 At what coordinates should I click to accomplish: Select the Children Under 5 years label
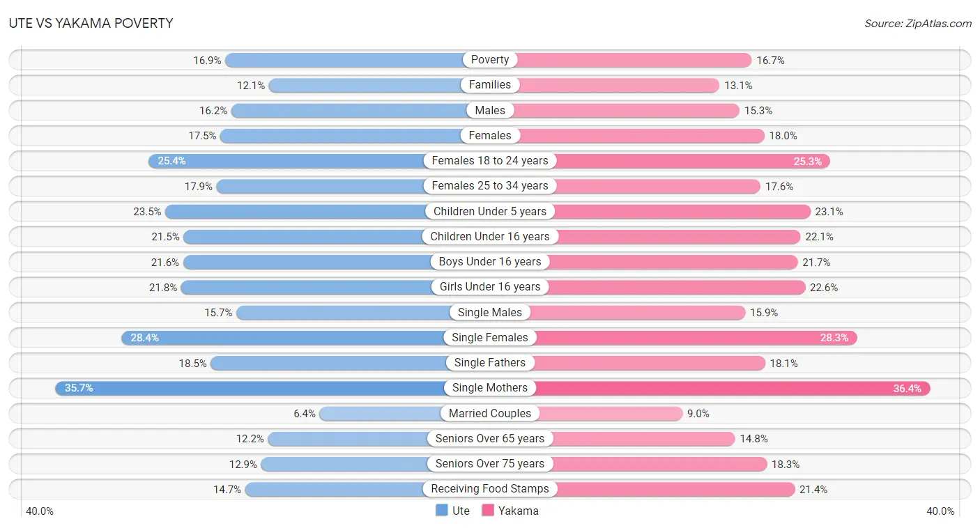coord(490,211)
